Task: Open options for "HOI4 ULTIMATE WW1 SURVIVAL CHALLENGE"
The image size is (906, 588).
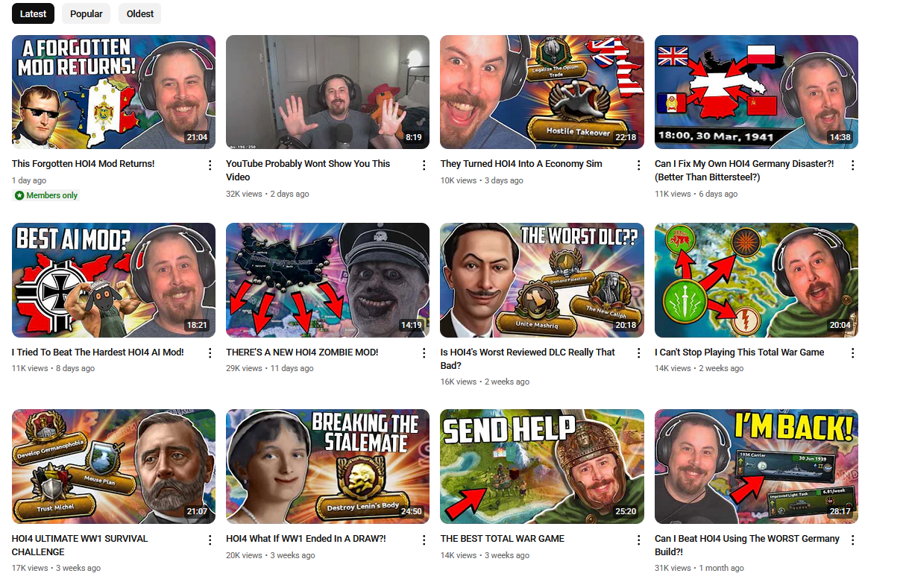Action: (x=210, y=540)
